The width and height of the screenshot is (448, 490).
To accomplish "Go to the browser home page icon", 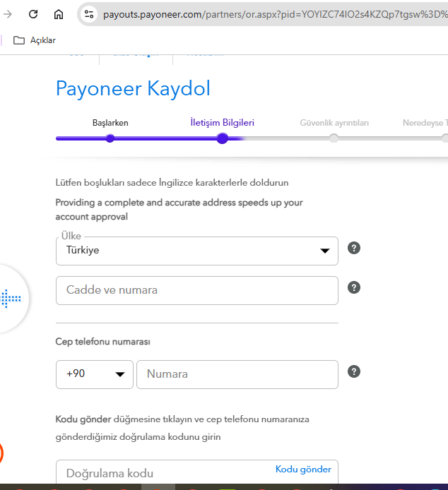I will pyautogui.click(x=59, y=14).
